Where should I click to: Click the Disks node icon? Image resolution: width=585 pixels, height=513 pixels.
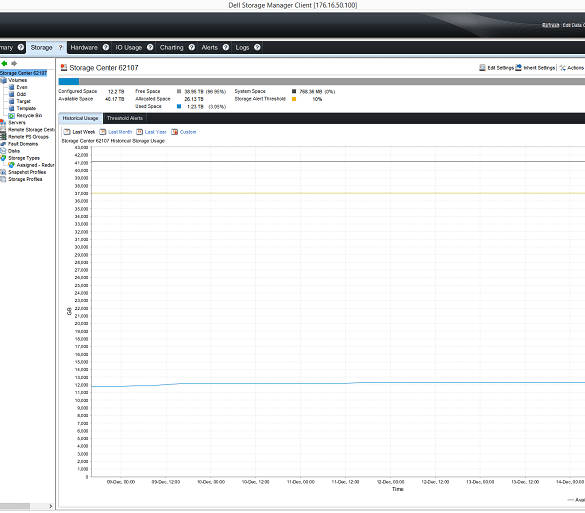pyautogui.click(x=3, y=151)
